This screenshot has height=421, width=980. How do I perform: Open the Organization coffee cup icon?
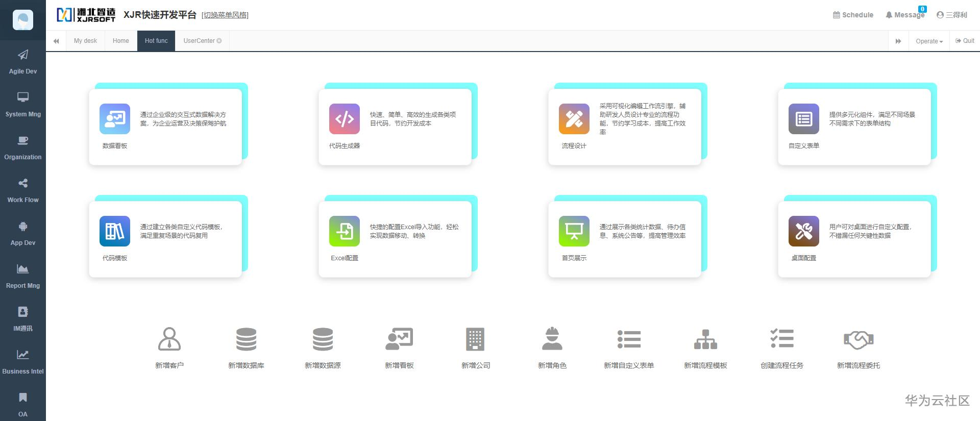(x=23, y=140)
